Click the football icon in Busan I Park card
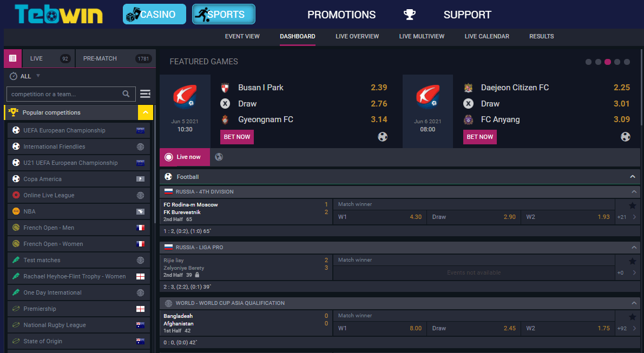This screenshot has width=644, height=353. click(383, 137)
